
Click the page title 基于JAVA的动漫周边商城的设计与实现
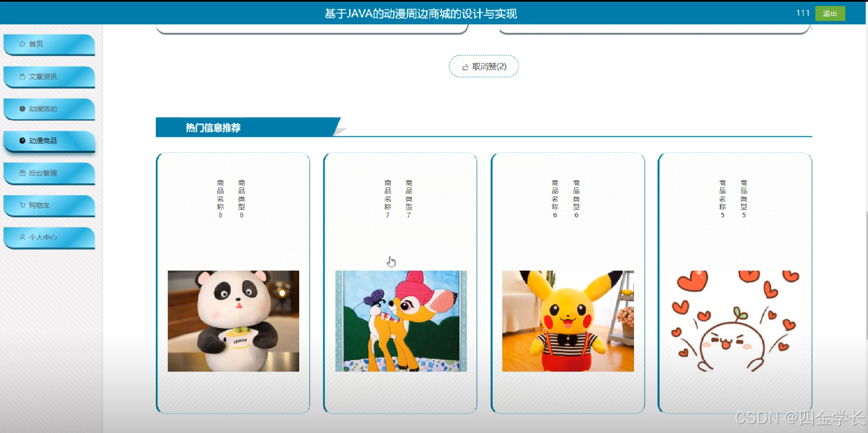pos(420,14)
